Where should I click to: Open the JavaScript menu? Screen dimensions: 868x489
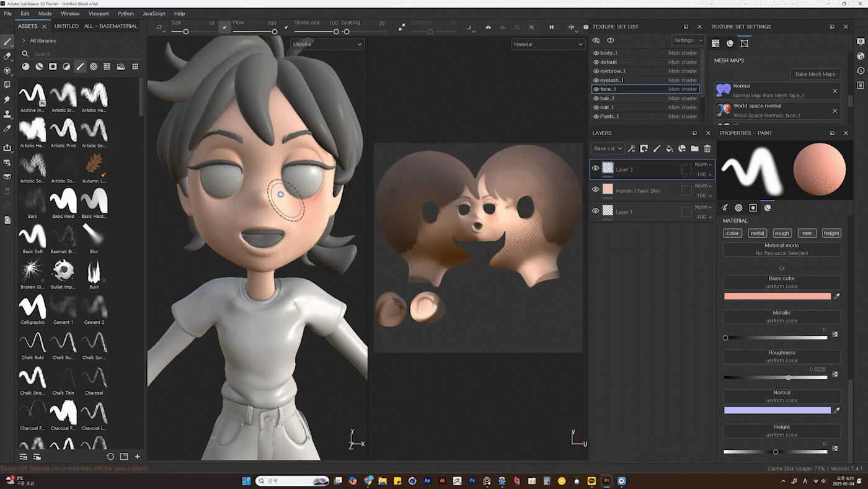click(x=154, y=13)
